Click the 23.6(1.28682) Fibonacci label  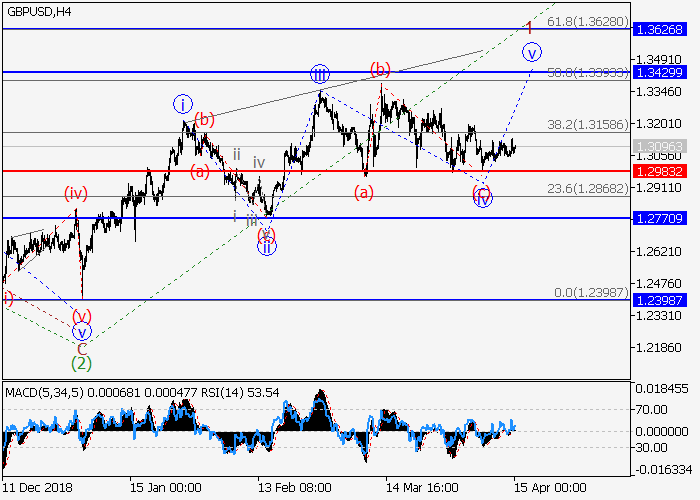tap(588, 188)
